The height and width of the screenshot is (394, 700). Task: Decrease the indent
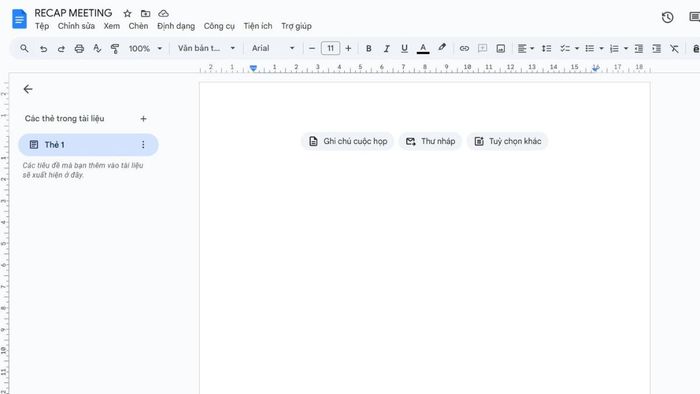pyautogui.click(x=639, y=49)
